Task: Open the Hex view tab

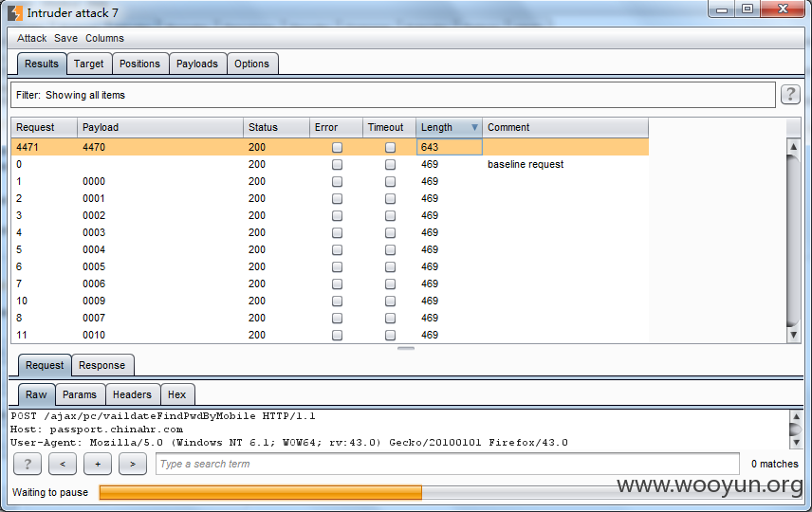Action: pyautogui.click(x=177, y=394)
